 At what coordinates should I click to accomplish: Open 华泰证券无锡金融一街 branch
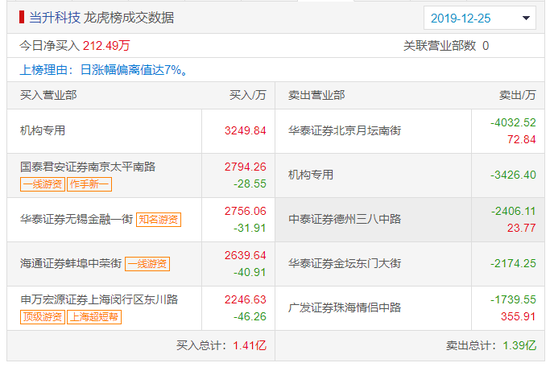76,219
